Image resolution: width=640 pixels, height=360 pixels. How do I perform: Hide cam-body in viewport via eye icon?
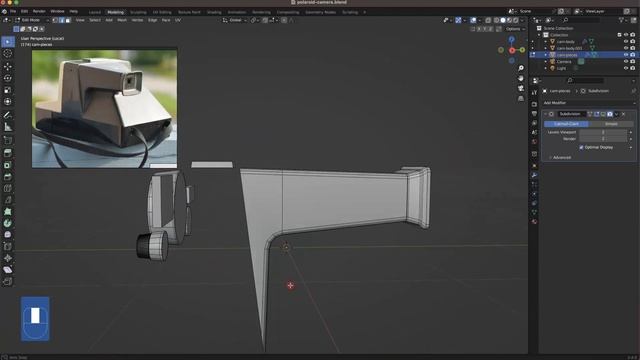[626, 41]
